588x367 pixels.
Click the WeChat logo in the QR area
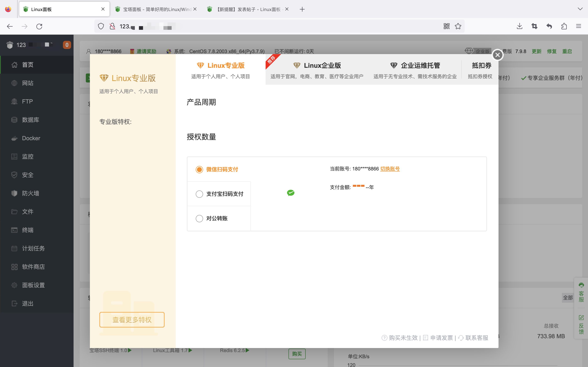(291, 193)
